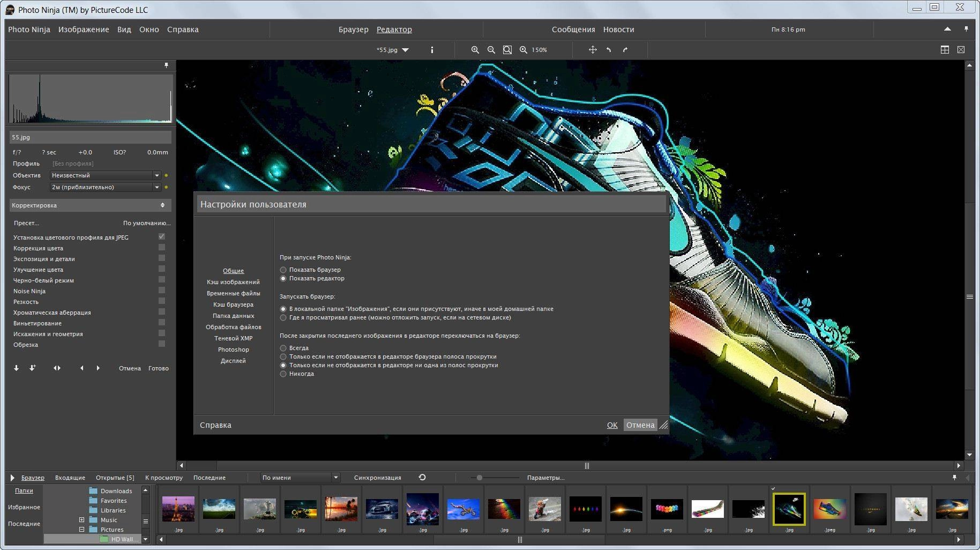Open Фокус '2м (приблизительно)' dropdown
The height and width of the screenshot is (550, 980).
click(106, 187)
